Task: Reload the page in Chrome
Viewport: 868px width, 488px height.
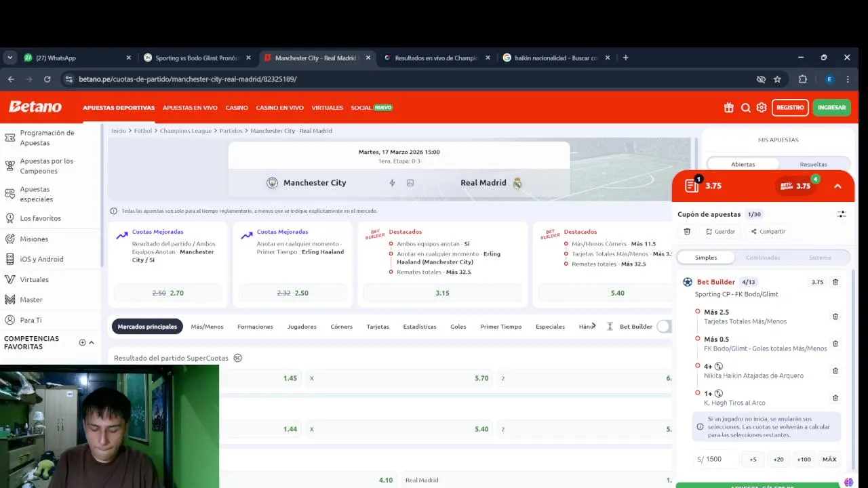Action: pyautogui.click(x=47, y=79)
